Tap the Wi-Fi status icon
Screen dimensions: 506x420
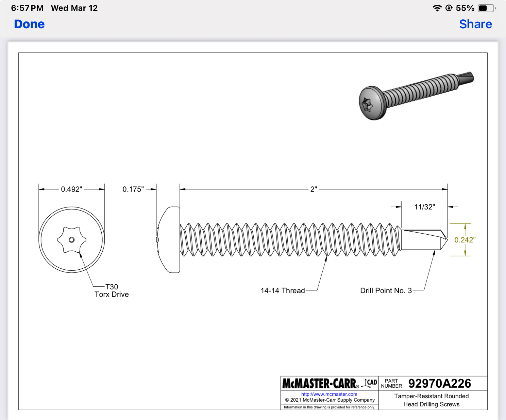click(x=437, y=8)
